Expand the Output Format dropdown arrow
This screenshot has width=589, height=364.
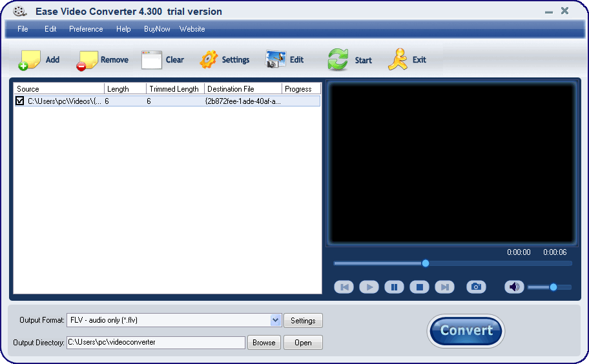click(x=276, y=320)
